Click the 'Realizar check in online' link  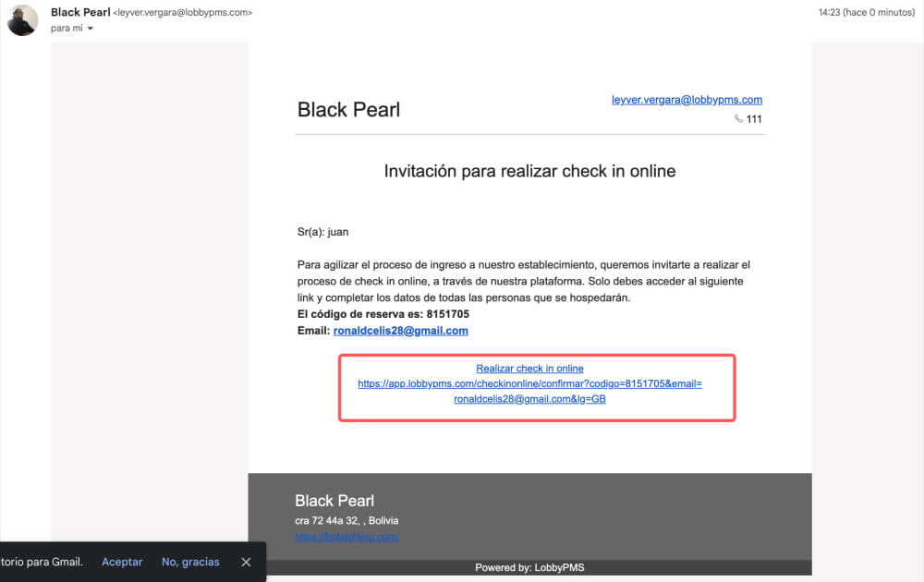pyautogui.click(x=529, y=369)
